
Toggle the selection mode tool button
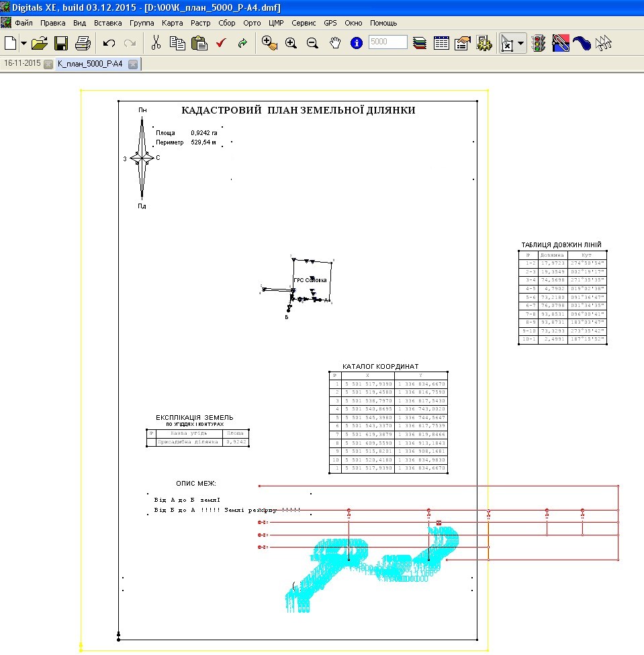click(508, 43)
